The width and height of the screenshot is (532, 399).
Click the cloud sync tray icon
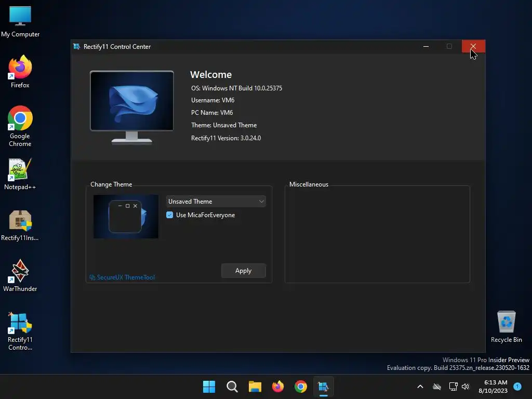(x=437, y=387)
